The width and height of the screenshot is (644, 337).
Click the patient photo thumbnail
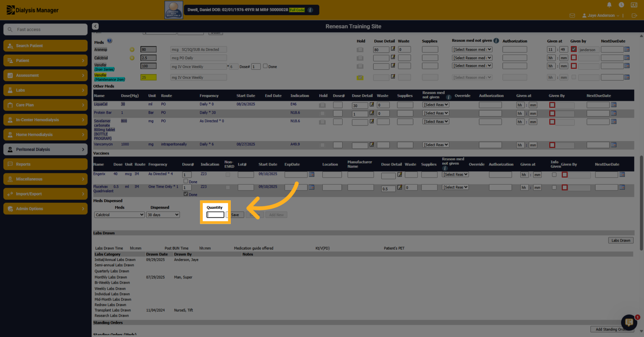tap(174, 10)
